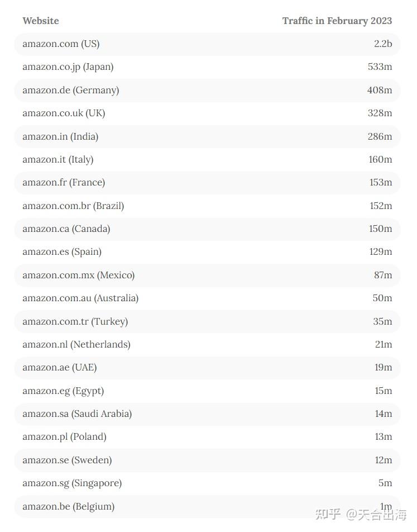Click the 知乎 watermark logo text
The width and height of the screenshot is (417, 532).
pos(328,514)
